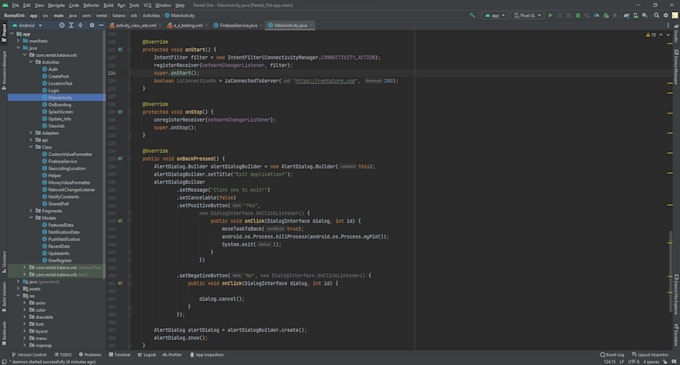Open the Profiler tool window
The height and width of the screenshot is (365, 680).
tap(172, 355)
